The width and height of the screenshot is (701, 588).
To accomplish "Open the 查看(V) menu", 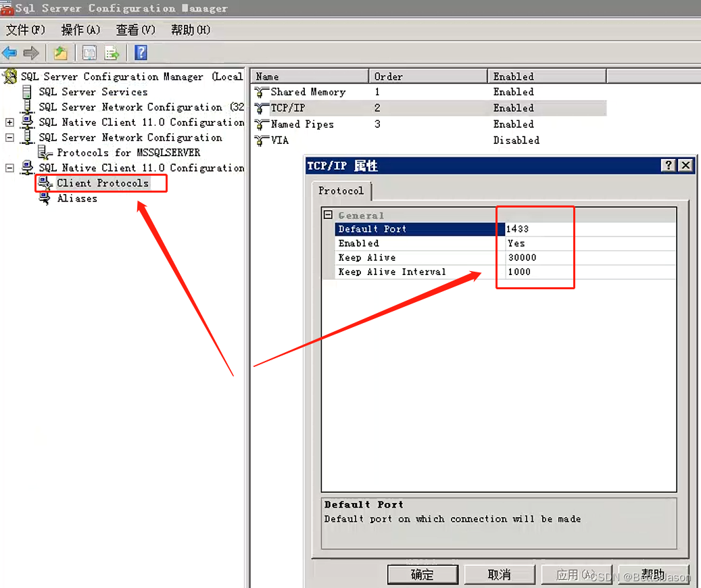I will point(135,29).
